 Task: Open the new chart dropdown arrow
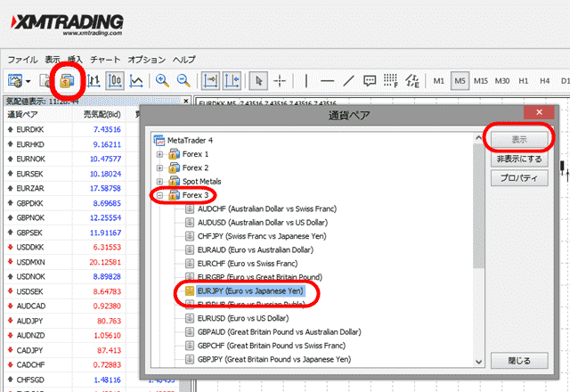(28, 81)
